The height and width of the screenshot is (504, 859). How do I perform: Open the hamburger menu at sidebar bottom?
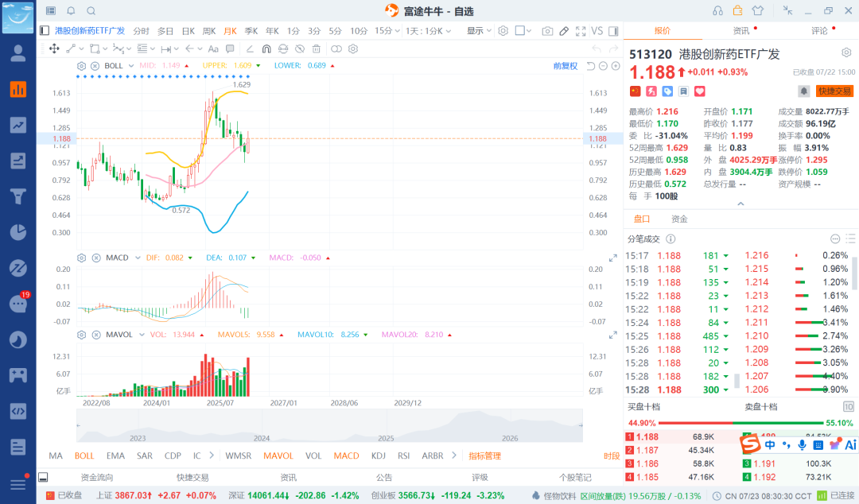18,484
